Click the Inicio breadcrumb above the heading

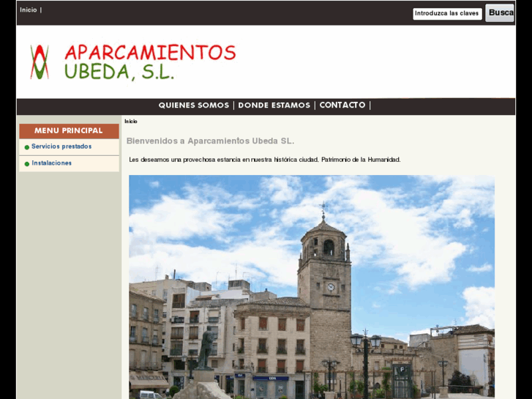[131, 122]
